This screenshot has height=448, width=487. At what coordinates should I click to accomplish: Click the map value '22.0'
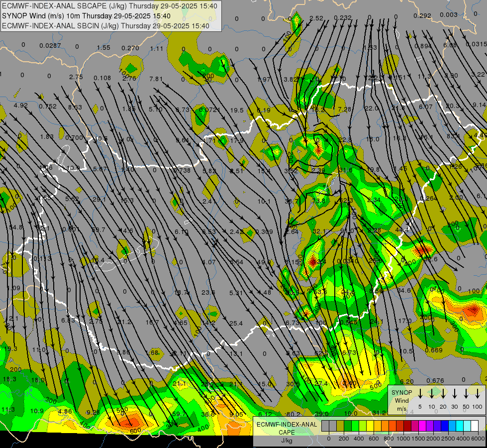point(372,109)
